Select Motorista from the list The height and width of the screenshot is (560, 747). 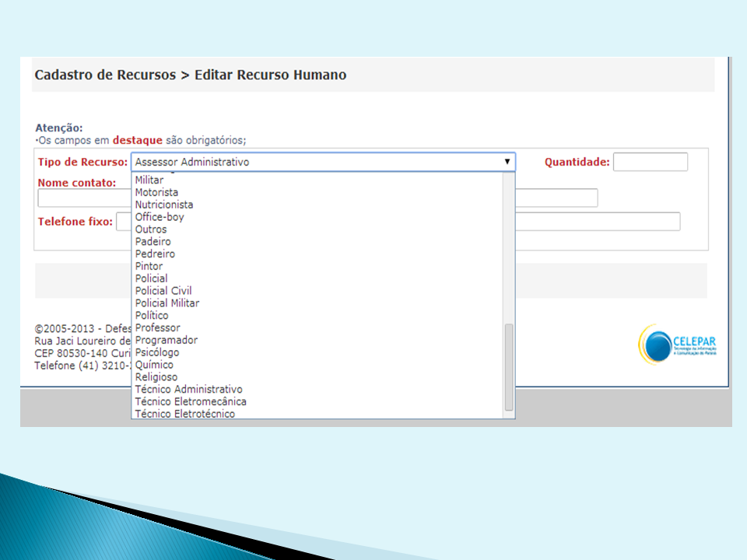click(156, 192)
